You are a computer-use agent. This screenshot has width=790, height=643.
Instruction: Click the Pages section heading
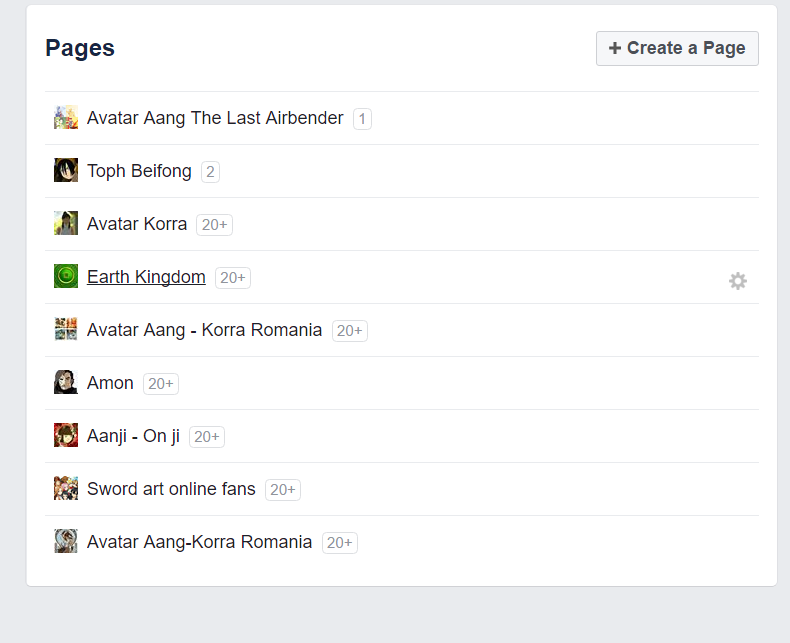coord(80,48)
